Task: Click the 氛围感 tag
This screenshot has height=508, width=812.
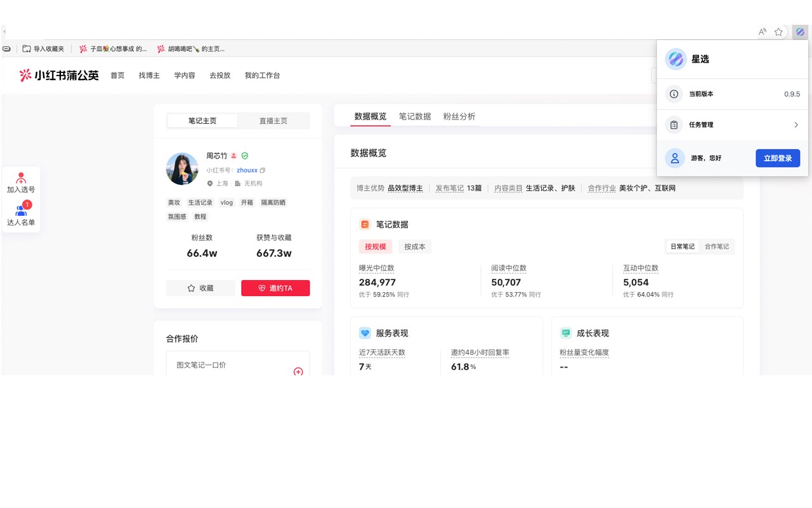Action: [177, 217]
